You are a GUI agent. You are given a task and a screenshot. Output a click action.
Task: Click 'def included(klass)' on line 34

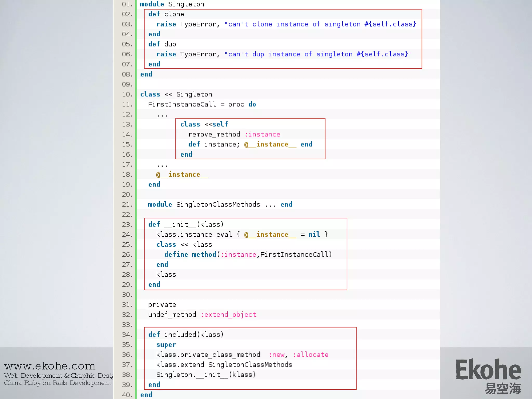[x=186, y=335]
